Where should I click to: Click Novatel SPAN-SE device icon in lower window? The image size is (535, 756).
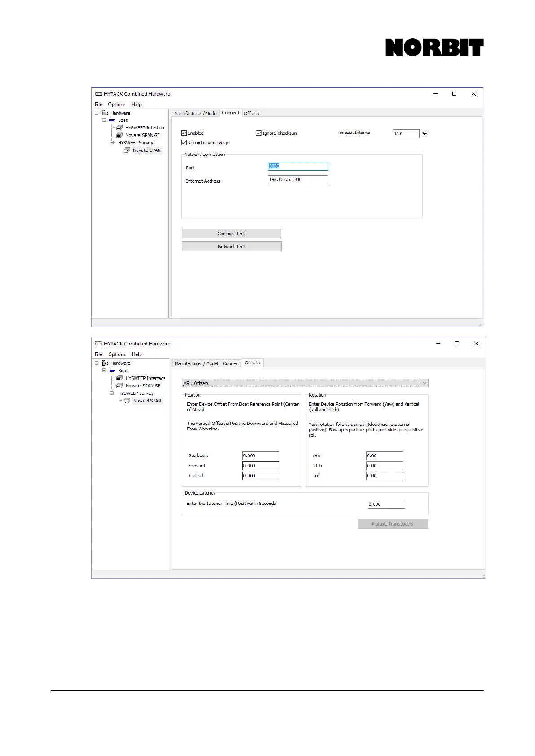click(119, 385)
